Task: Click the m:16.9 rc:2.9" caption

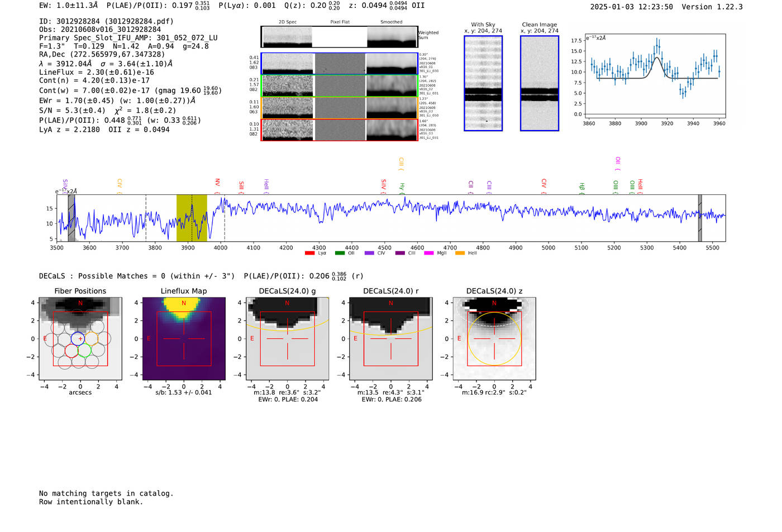Action: point(494,392)
